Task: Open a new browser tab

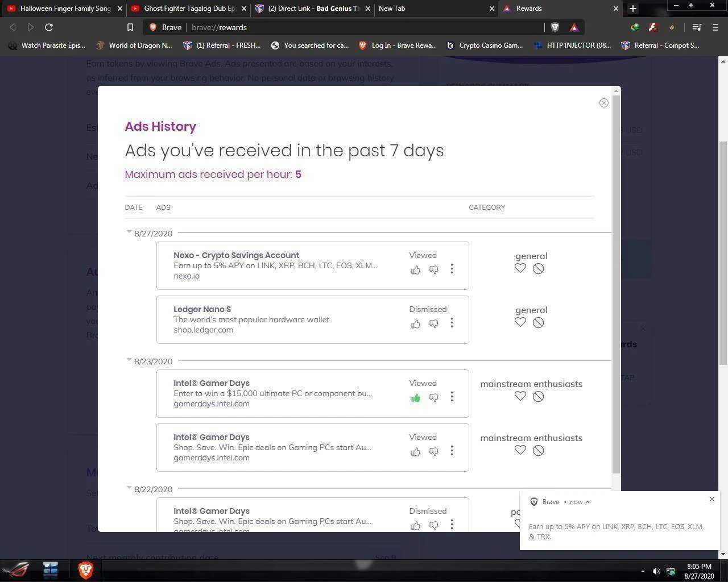Action: [x=632, y=9]
